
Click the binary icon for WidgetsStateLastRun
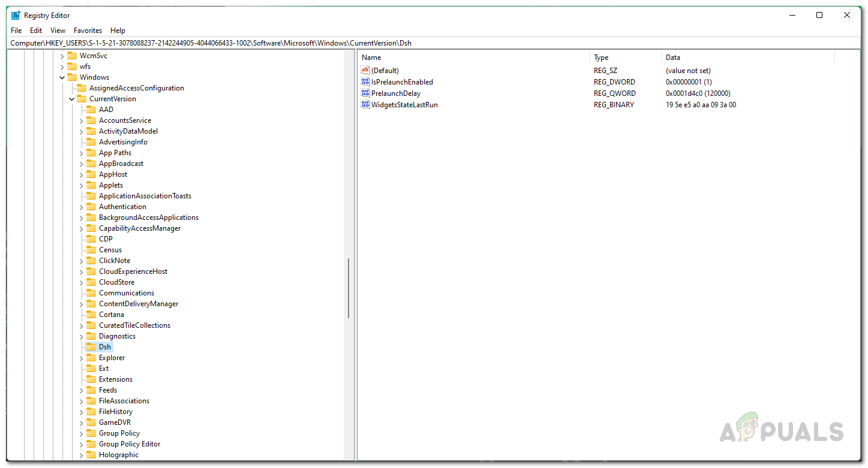point(365,105)
